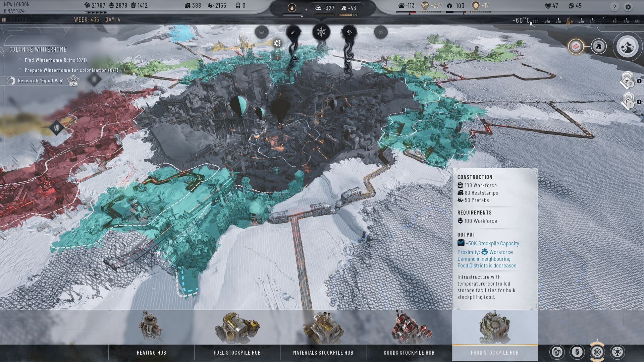The height and width of the screenshot is (362, 644).
Task: Expand Colonise Winterhome objective
Action: 38,50
